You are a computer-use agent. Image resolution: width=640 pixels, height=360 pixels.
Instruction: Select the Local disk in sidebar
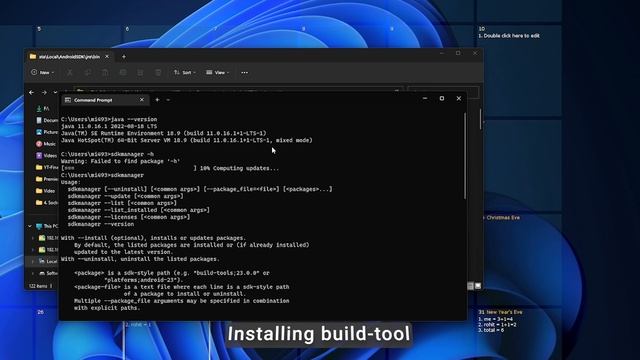[48, 261]
